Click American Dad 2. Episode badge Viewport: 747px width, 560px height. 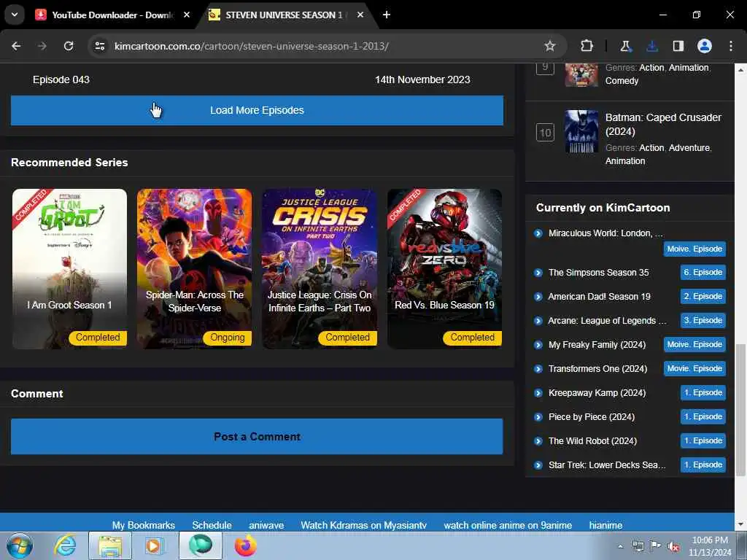coord(703,296)
